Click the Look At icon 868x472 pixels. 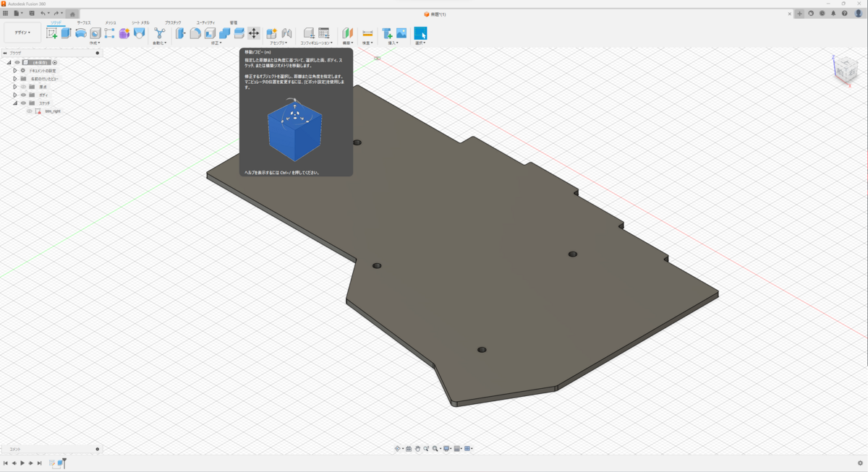409,448
